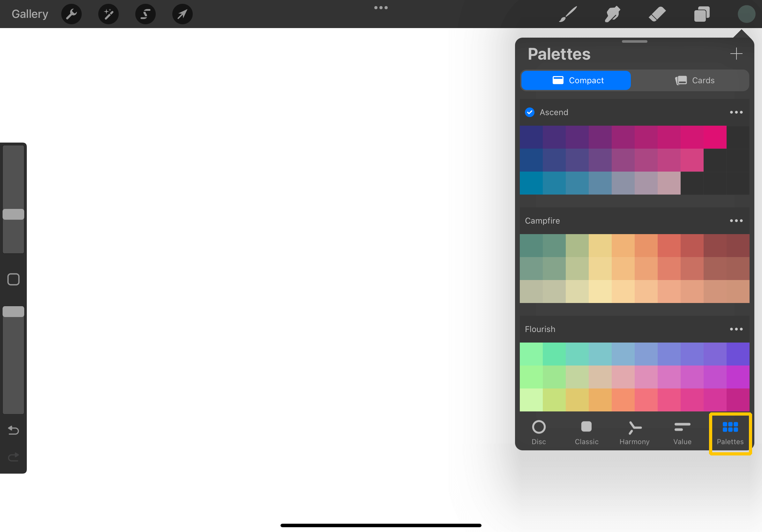Open the Layers panel
The height and width of the screenshot is (532, 762).
click(701, 14)
